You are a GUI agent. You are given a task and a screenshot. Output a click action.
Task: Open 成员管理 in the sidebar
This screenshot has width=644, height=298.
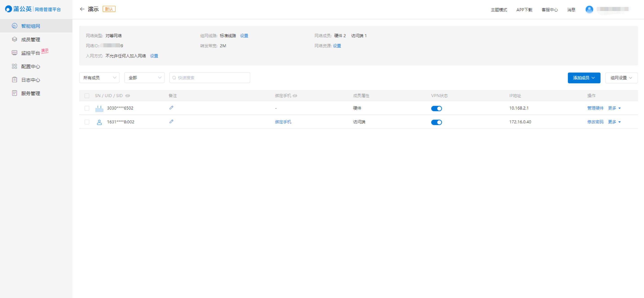[x=31, y=39]
